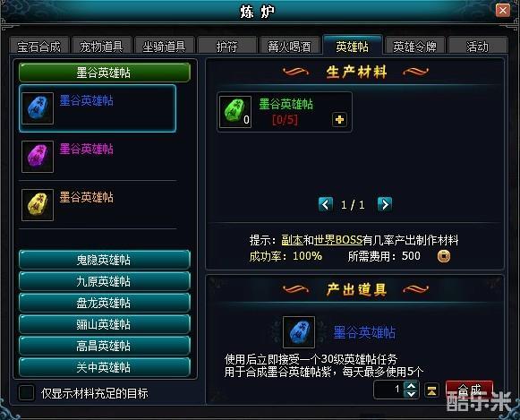520x420 pixels.
Task: Select the blue 墨谷英雄帖 stone icon in the list
Action: 38,108
